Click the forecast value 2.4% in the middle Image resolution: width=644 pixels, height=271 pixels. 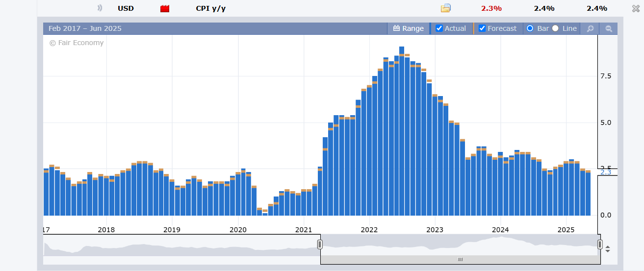pyautogui.click(x=544, y=8)
